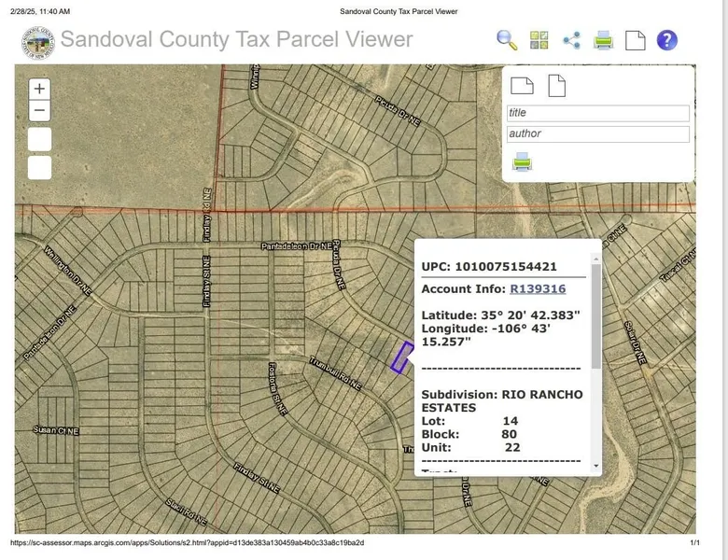Click the Sandoval County seal logo
The image size is (728, 560).
[x=38, y=40]
